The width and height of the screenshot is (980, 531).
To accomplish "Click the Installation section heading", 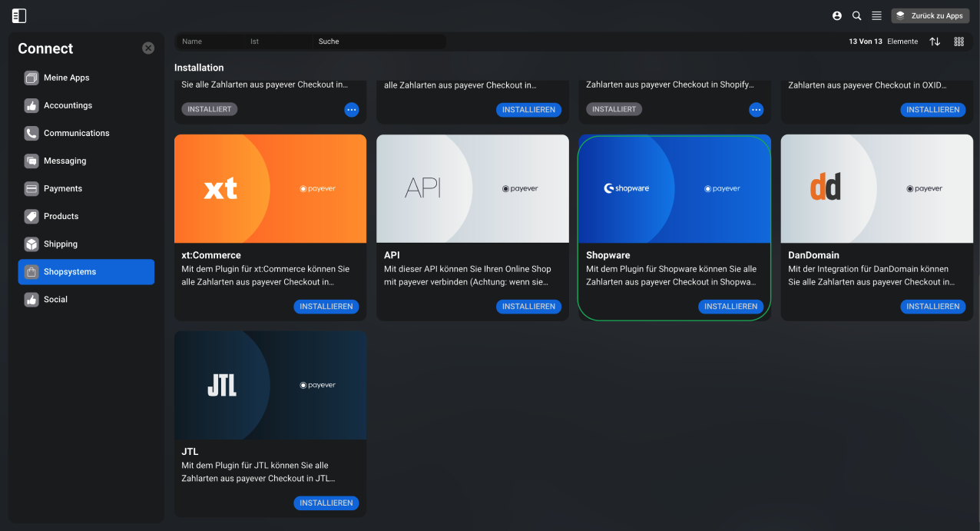I will coord(199,68).
